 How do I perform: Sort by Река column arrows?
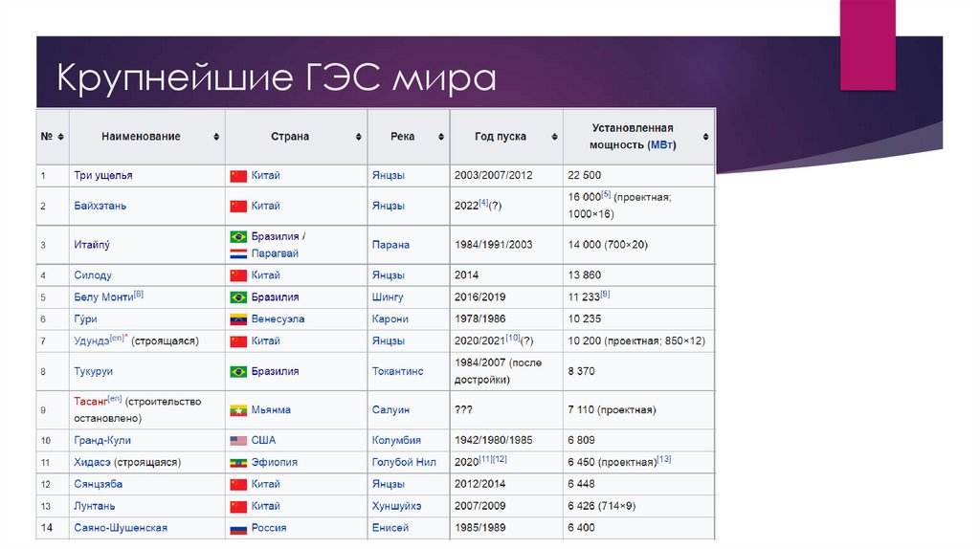coord(440,137)
